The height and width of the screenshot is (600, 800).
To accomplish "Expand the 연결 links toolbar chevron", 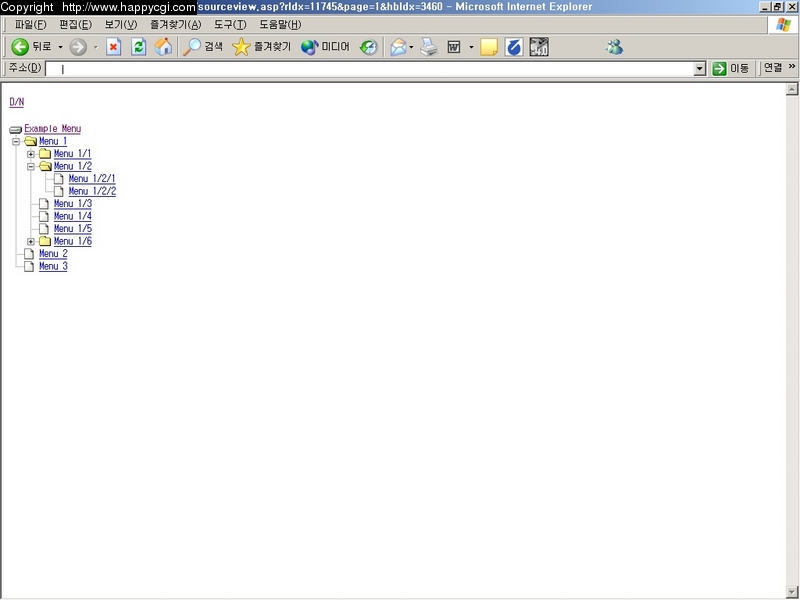I will pyautogui.click(x=792, y=66).
